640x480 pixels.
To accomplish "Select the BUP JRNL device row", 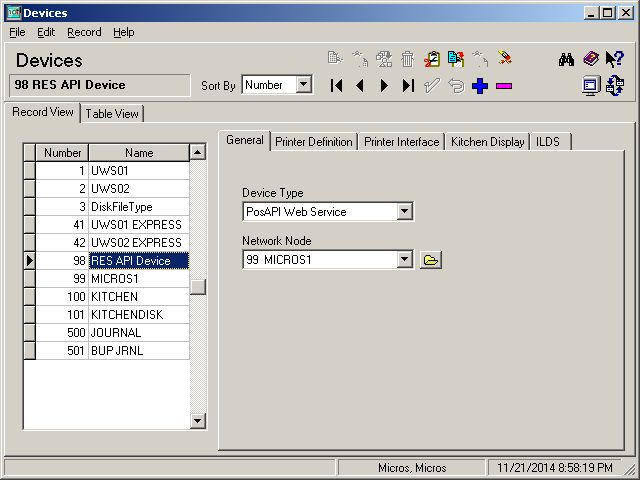I will click(113, 350).
